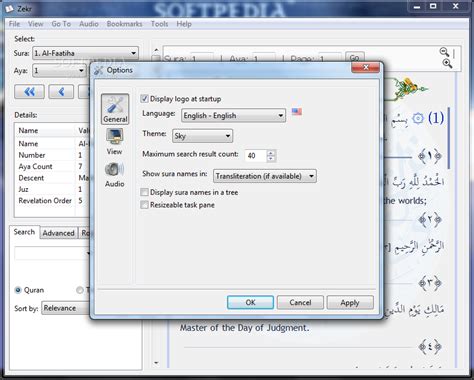
Task: Open the Audio menu
Action: 89,24
